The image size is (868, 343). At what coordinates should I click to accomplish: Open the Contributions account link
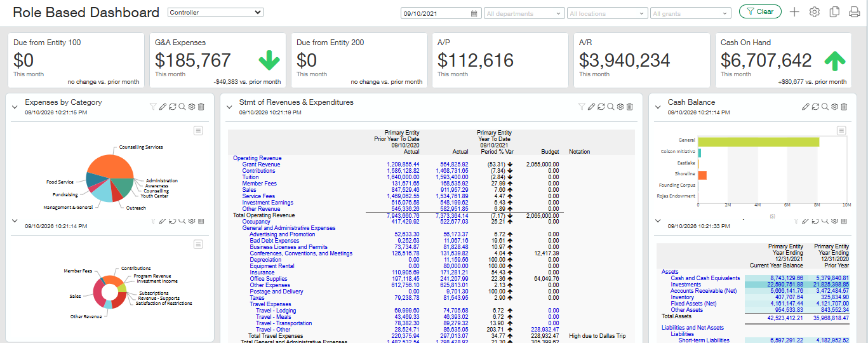click(x=258, y=171)
